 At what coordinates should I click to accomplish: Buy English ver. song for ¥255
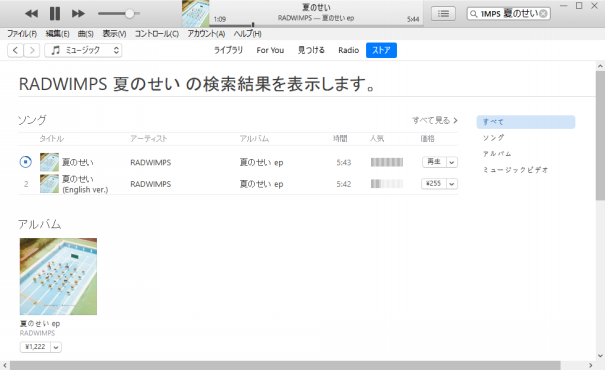(434, 184)
